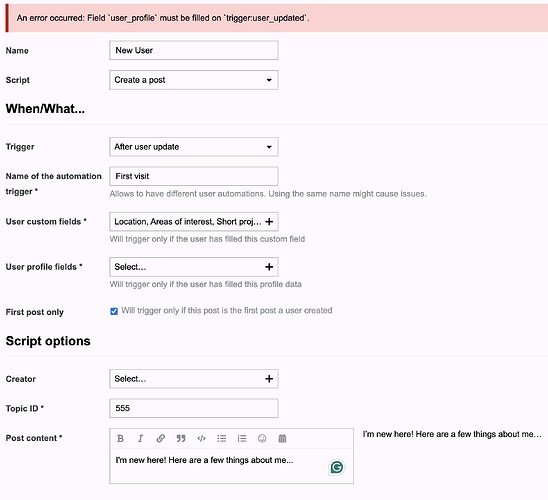Image resolution: width=548 pixels, height=500 pixels.
Task: Add bulleted list to post content
Action: click(222, 438)
